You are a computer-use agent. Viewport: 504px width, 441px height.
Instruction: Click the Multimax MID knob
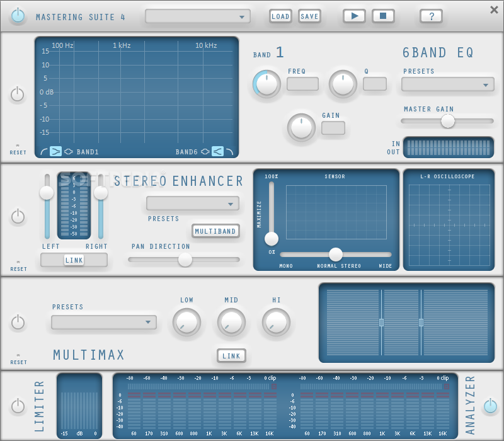tap(231, 322)
